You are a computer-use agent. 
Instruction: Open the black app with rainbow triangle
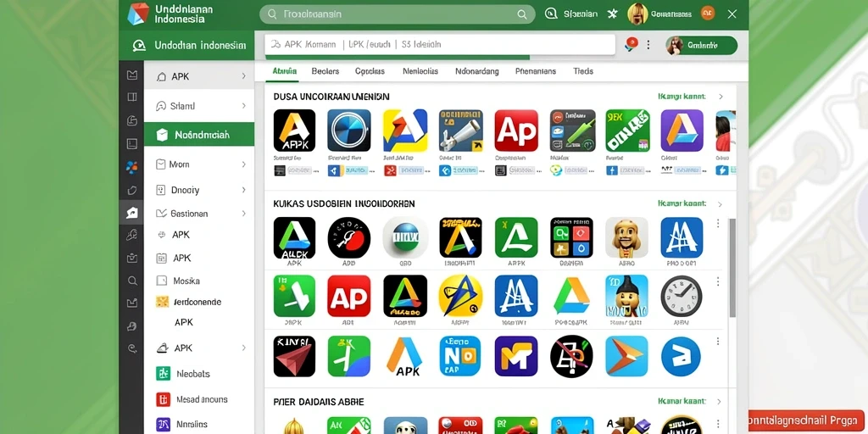[405, 296]
